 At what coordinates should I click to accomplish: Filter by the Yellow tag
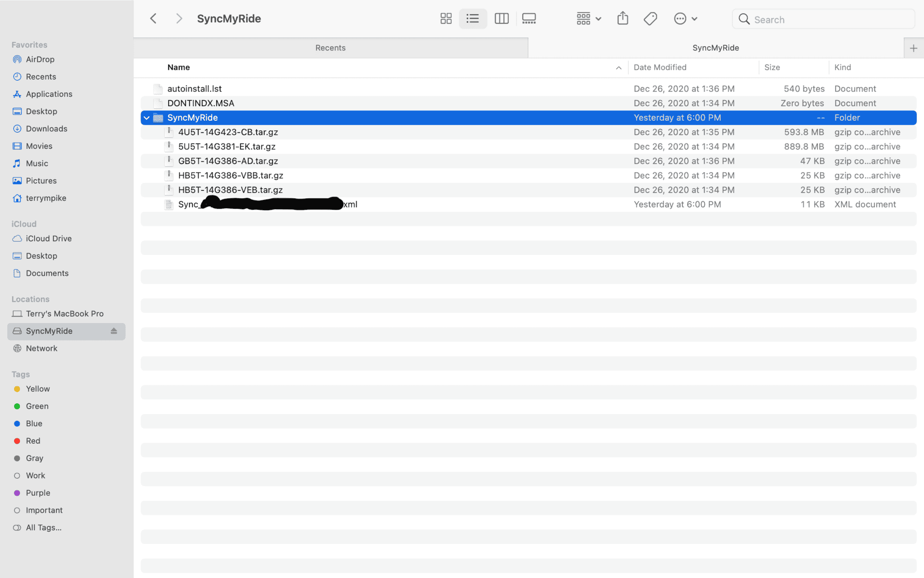coord(38,389)
